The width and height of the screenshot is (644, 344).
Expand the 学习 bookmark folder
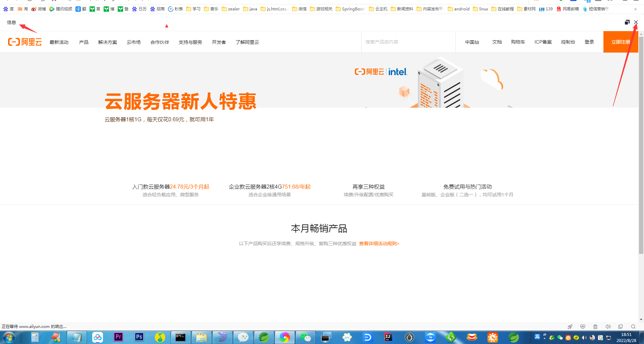pyautogui.click(x=193, y=9)
